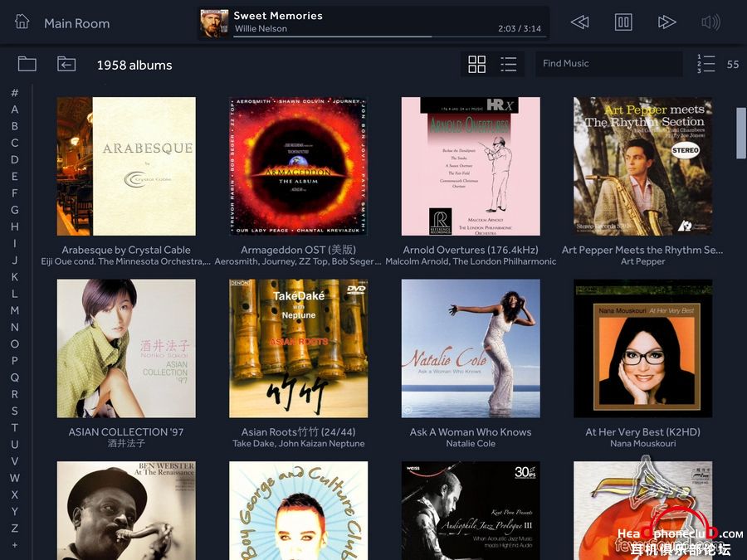Open the Arabesque by Crystal Cable album cover

(126, 166)
